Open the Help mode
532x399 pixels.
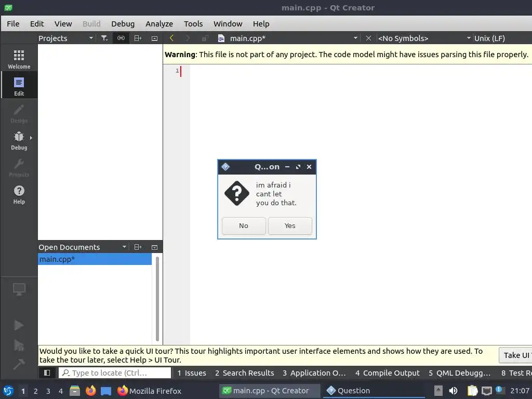tap(19, 194)
